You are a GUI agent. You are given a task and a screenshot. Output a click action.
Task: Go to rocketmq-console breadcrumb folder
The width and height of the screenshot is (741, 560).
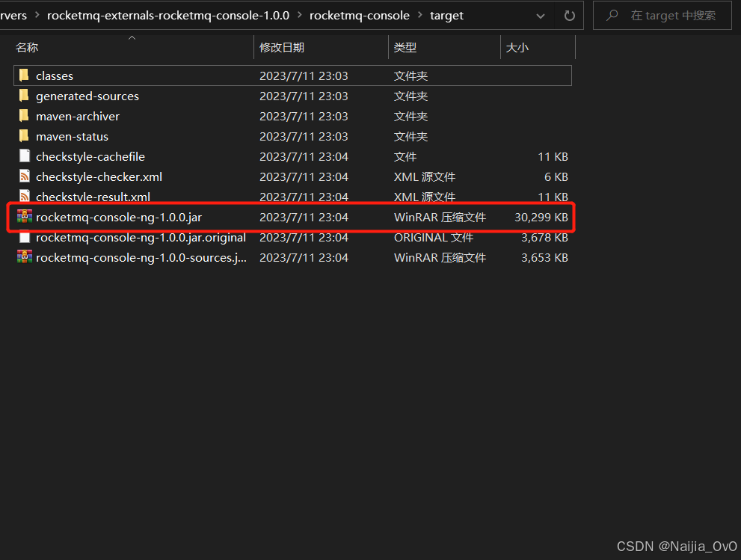pos(360,15)
